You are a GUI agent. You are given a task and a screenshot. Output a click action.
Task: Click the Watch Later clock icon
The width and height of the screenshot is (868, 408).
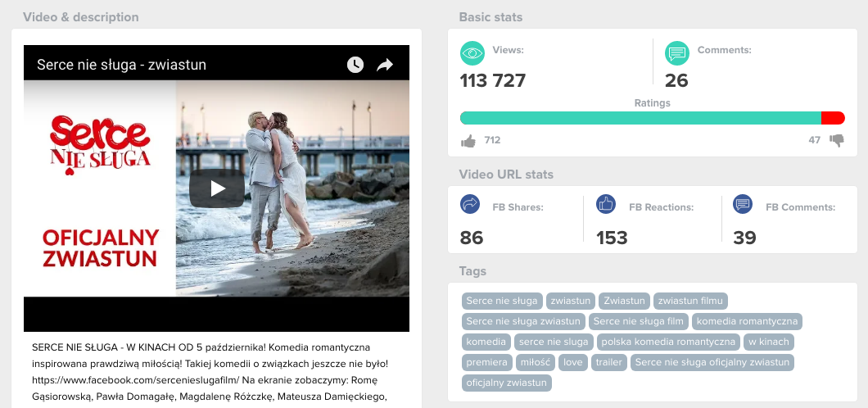355,65
